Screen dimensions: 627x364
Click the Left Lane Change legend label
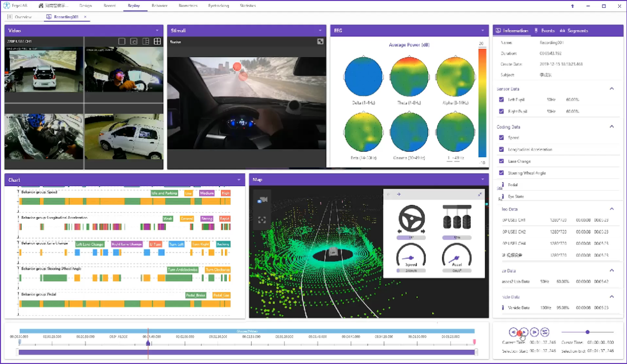[90, 244]
